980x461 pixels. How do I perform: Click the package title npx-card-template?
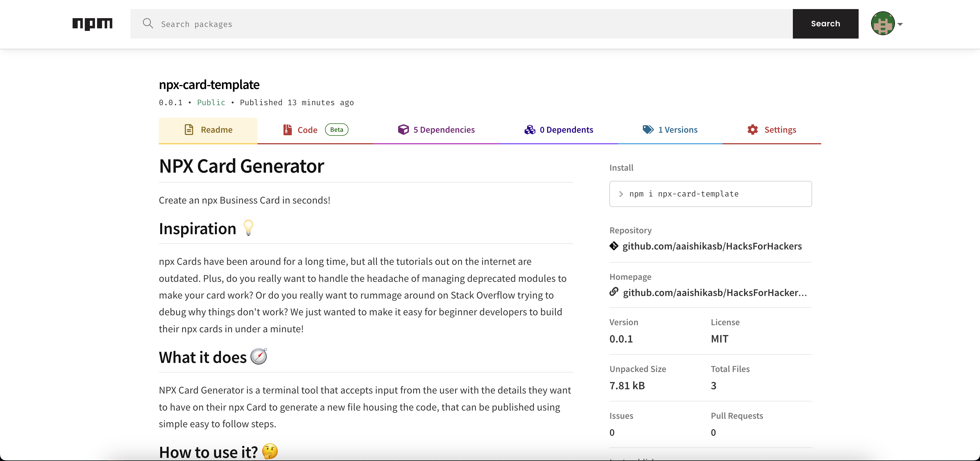point(209,84)
